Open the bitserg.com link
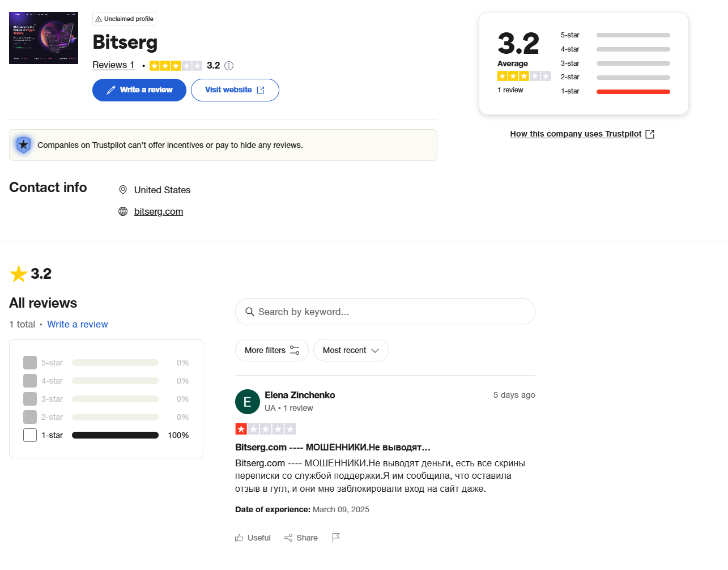The image size is (728, 570). (159, 211)
